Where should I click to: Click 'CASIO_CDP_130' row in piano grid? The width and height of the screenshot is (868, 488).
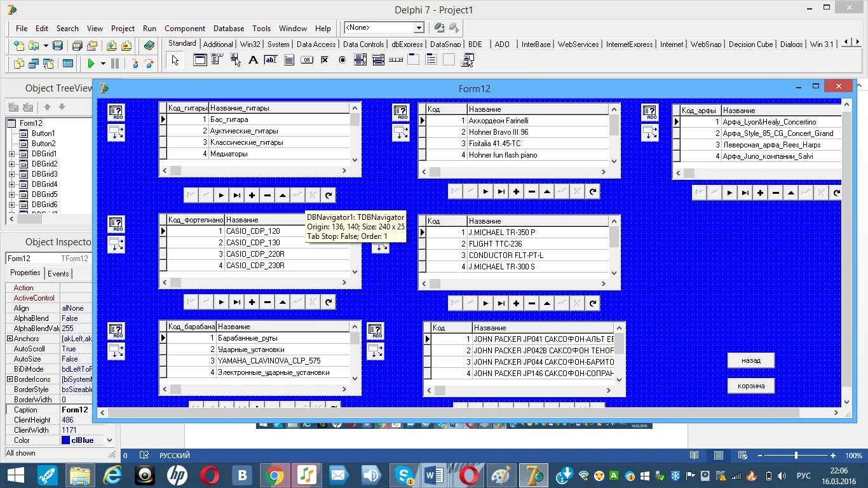258,243
